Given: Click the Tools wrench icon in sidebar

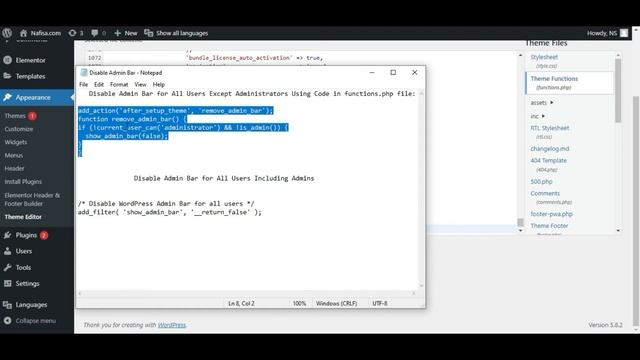Looking at the screenshot, I should click(x=7, y=267).
